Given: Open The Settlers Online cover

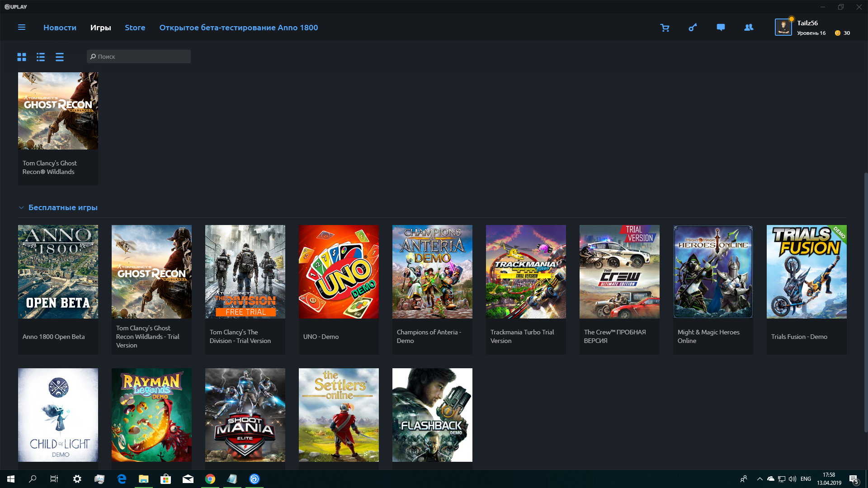Looking at the screenshot, I should click(x=339, y=415).
